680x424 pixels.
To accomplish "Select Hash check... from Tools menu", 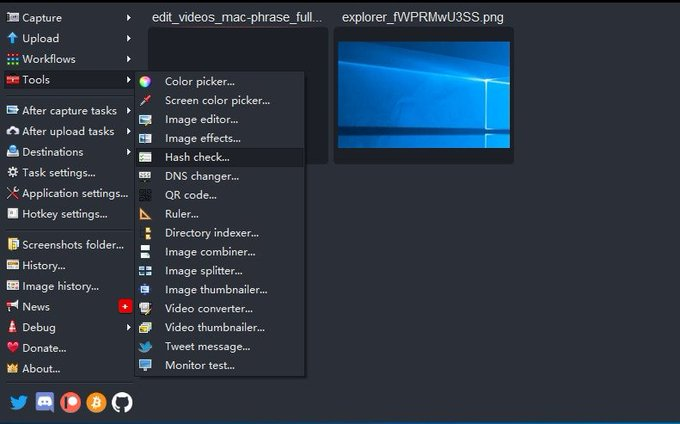I will coord(220,157).
